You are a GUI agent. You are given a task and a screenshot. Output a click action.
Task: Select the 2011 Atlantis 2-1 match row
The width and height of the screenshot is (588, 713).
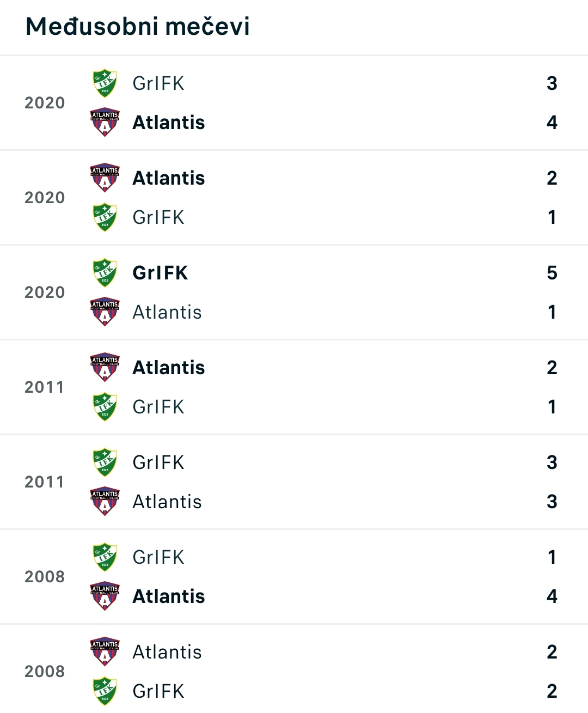pyautogui.click(x=294, y=387)
